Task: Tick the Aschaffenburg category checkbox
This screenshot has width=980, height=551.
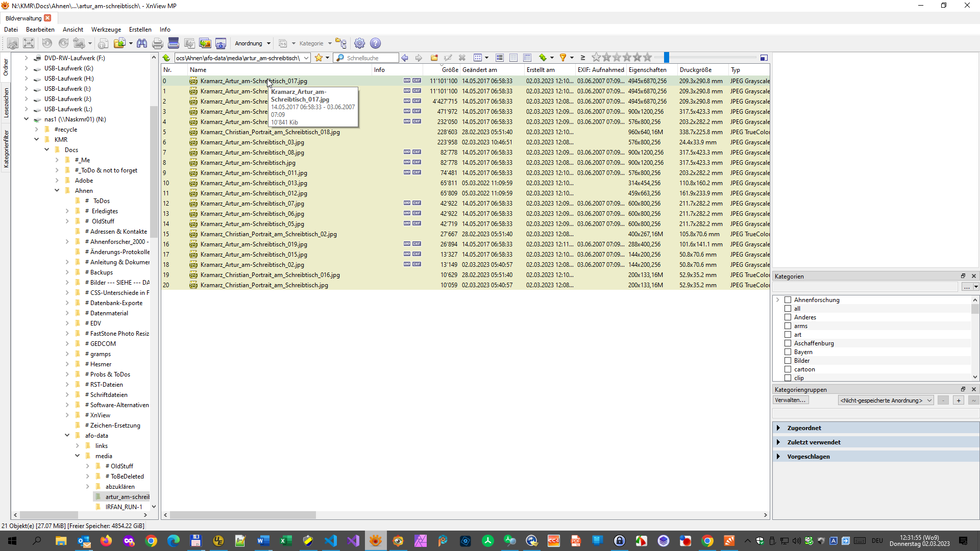Action: click(x=788, y=343)
